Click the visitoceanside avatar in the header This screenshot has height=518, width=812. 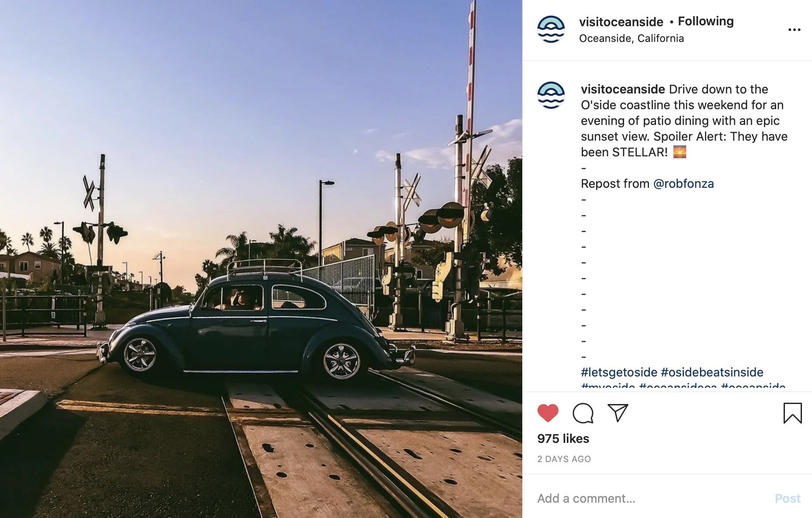click(x=551, y=29)
